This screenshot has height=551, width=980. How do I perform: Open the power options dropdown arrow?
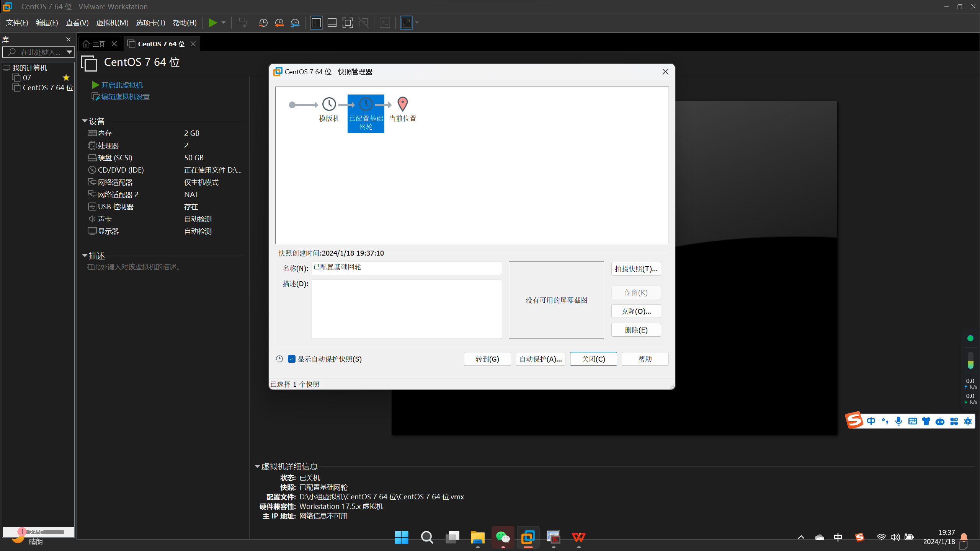(x=224, y=23)
